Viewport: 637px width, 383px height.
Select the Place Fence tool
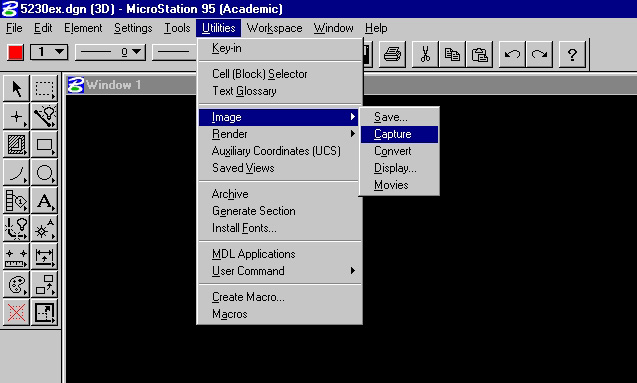coord(44,88)
